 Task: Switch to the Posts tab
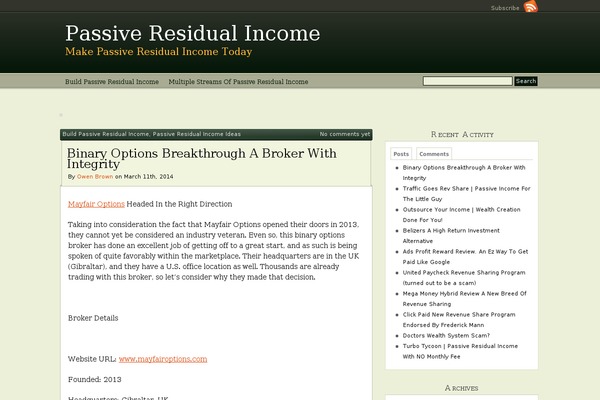pyautogui.click(x=401, y=154)
